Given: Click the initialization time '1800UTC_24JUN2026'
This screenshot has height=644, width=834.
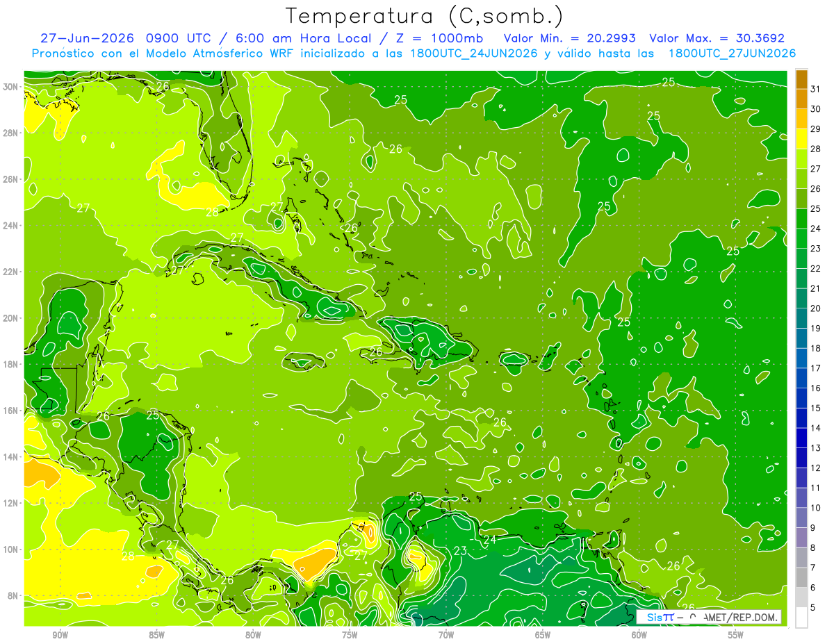Looking at the screenshot, I should pos(472,53).
